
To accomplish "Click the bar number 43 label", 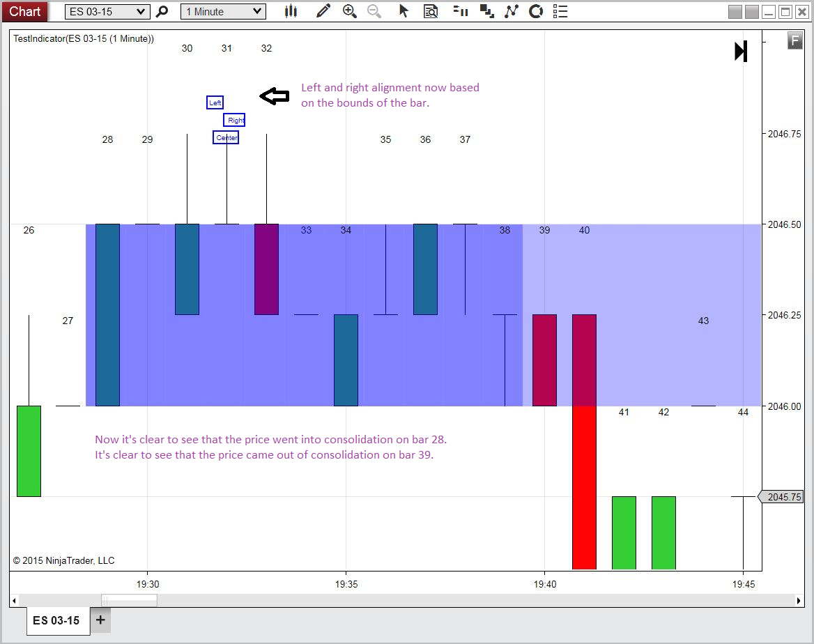I will point(703,321).
